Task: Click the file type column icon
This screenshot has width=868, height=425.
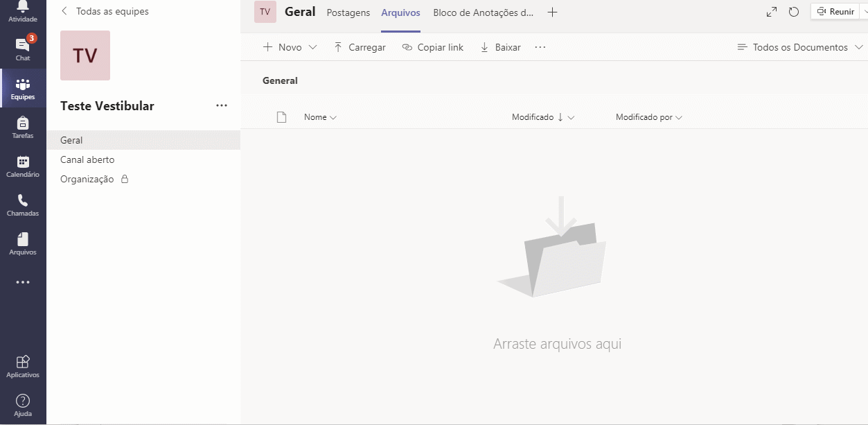Action: (x=281, y=117)
